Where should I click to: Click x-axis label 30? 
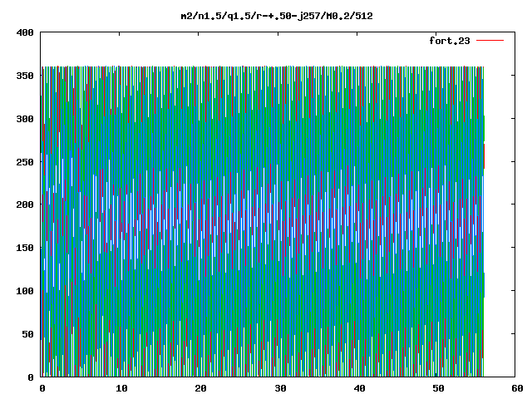point(280,388)
